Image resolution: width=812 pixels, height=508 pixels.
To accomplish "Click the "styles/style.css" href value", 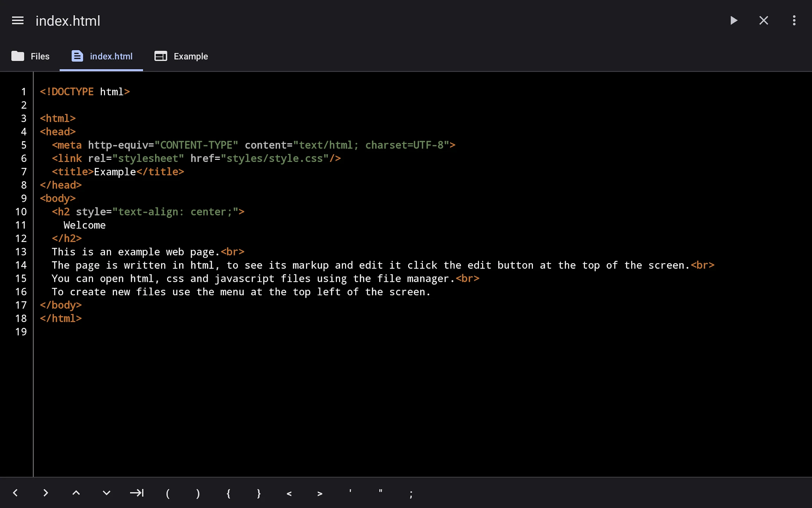I will point(275,158).
